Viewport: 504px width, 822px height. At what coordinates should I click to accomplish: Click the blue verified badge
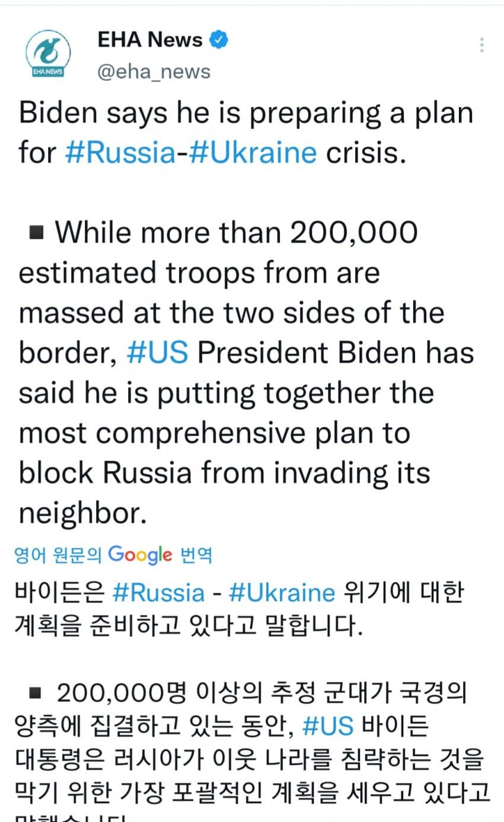click(219, 40)
